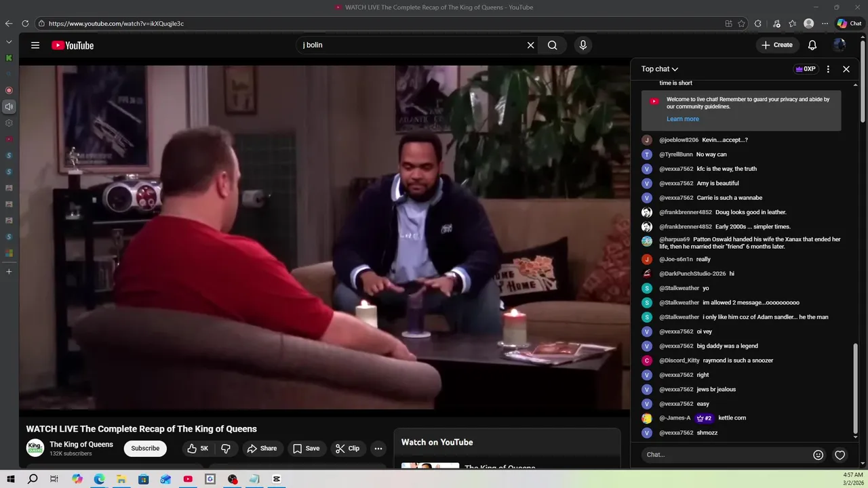Open File Explorer from taskbar
868x488 pixels.
tap(121, 479)
